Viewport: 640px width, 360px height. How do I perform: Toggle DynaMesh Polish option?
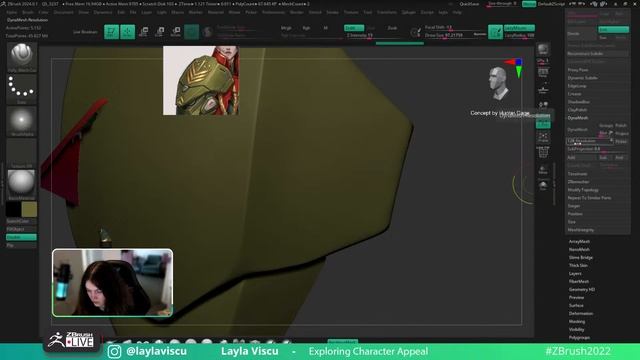621,126
